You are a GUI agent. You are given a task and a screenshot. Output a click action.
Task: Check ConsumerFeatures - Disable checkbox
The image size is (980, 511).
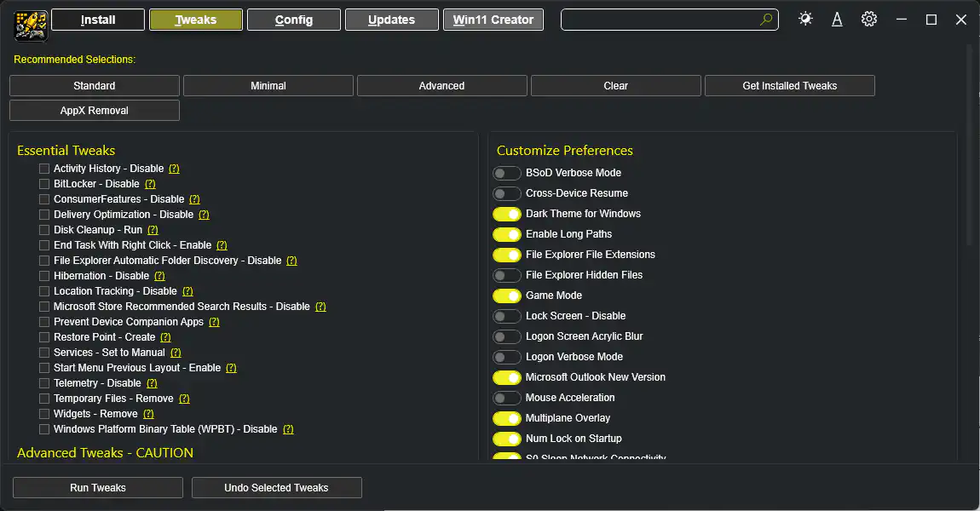(44, 199)
